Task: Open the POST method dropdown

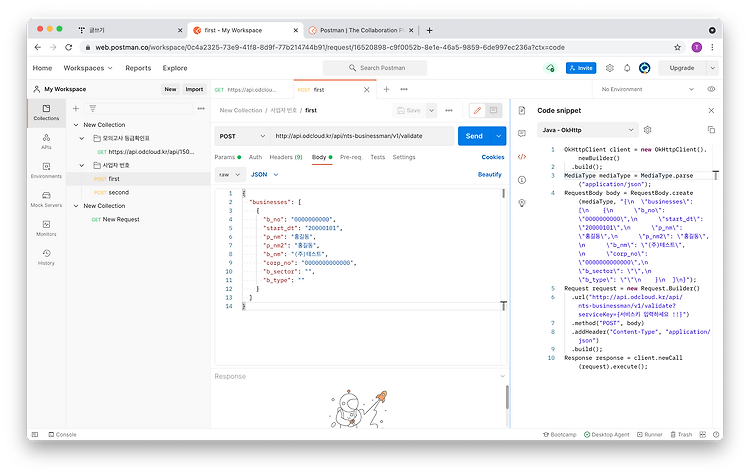Action: pyautogui.click(x=242, y=136)
